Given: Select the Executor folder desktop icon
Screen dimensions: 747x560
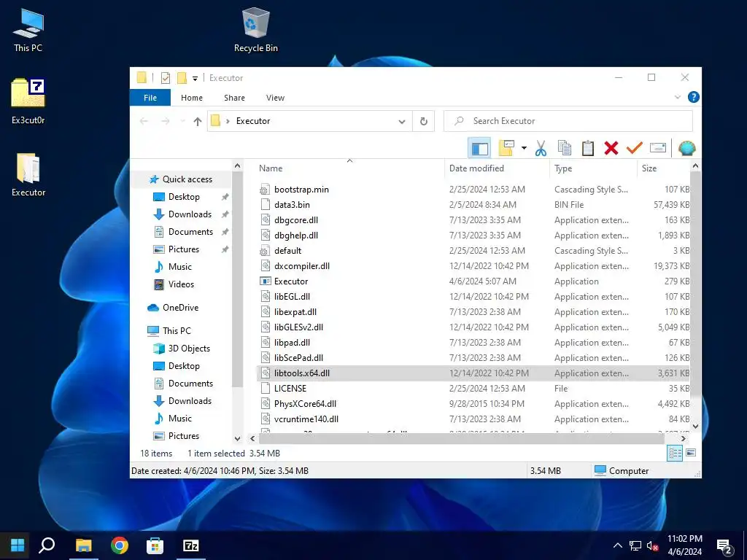Looking at the screenshot, I should pos(28,174).
